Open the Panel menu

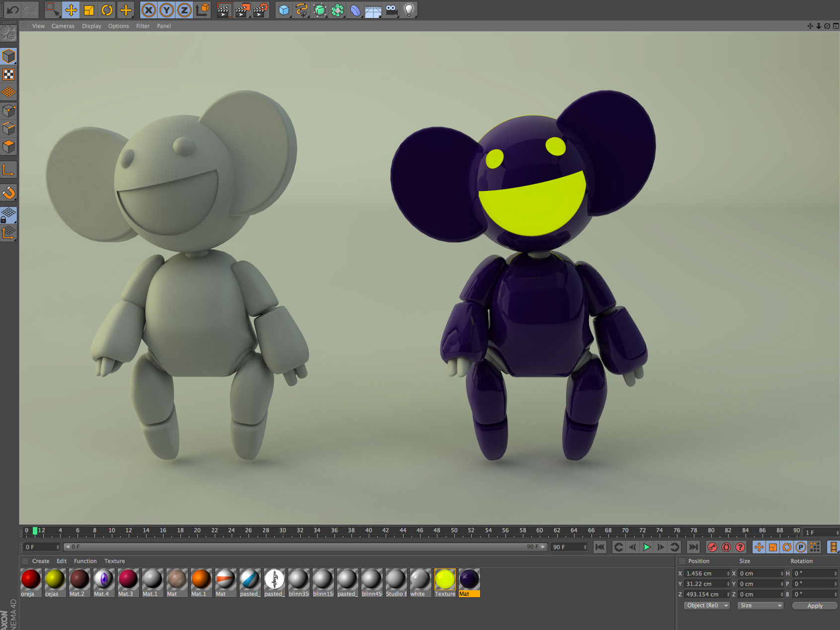pos(164,26)
